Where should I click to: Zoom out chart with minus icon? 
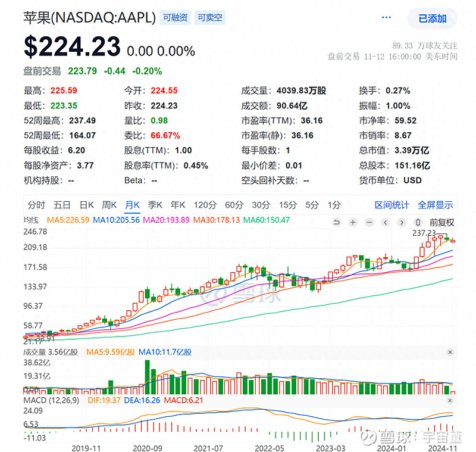pyautogui.click(x=369, y=222)
